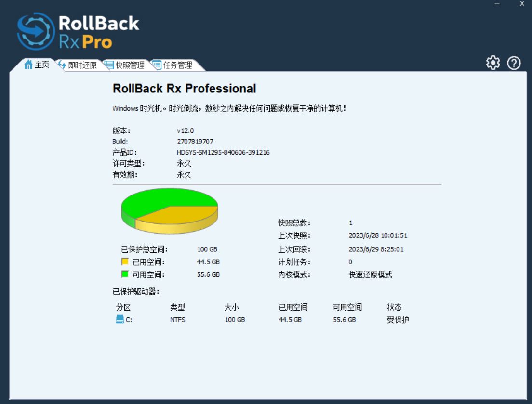The image size is (532, 404).
Task: Click the build number 2707819707
Action: tap(195, 142)
